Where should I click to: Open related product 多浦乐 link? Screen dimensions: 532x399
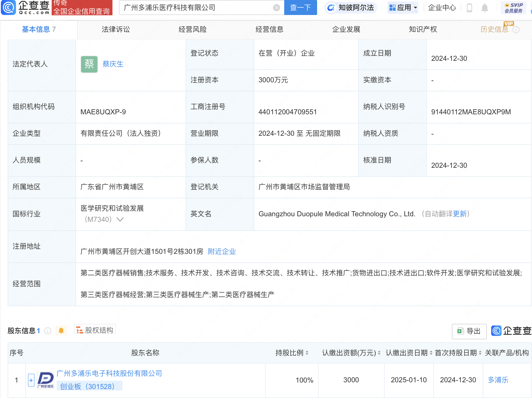[x=498, y=380]
